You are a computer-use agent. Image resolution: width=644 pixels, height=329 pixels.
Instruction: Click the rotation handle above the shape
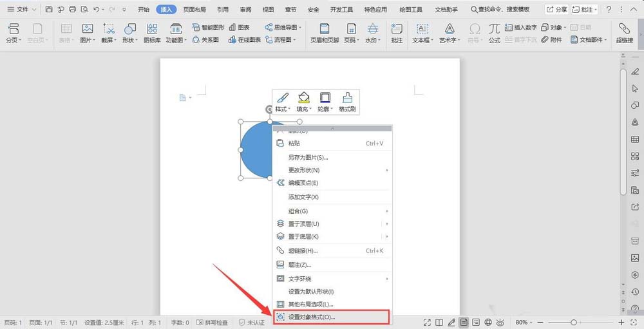(x=269, y=109)
